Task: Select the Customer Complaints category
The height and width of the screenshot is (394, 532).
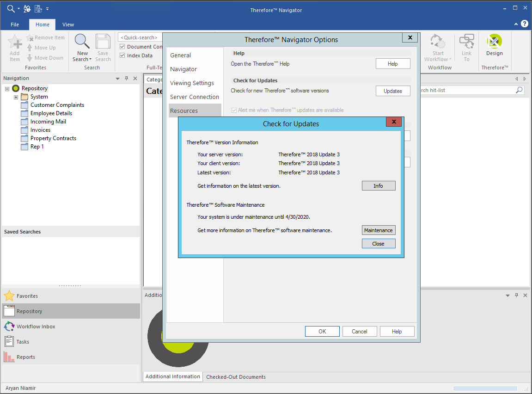Action: pyautogui.click(x=57, y=105)
